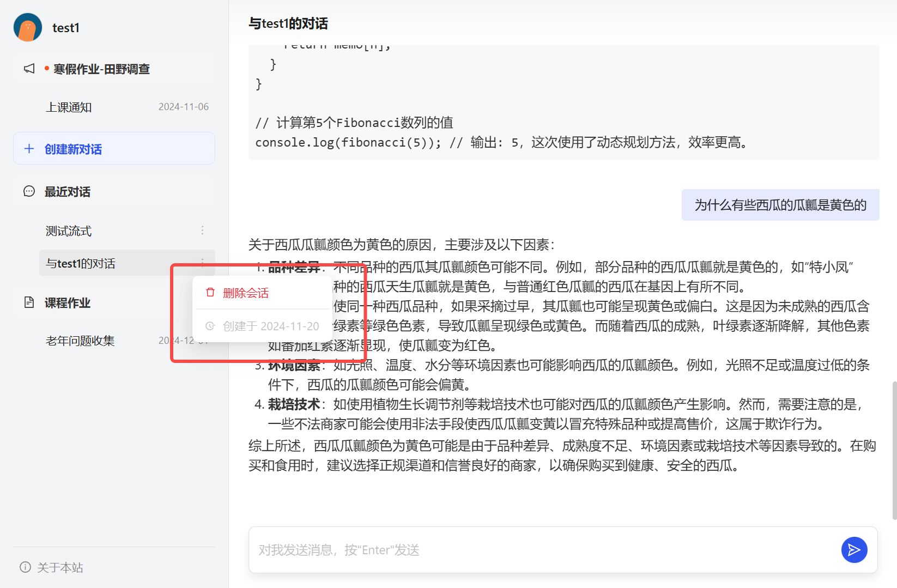Open the three-dot menu for 测试流式
The image size is (897, 588).
(202, 231)
